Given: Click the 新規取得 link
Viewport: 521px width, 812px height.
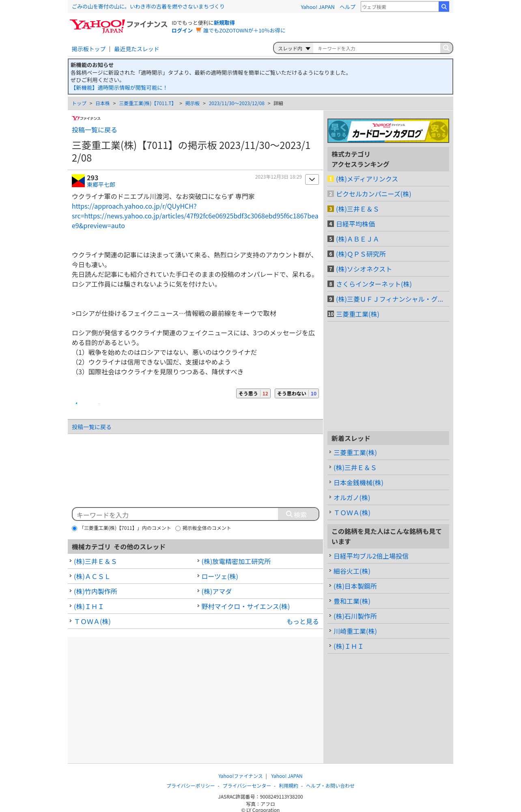Looking at the screenshot, I should pyautogui.click(x=224, y=23).
